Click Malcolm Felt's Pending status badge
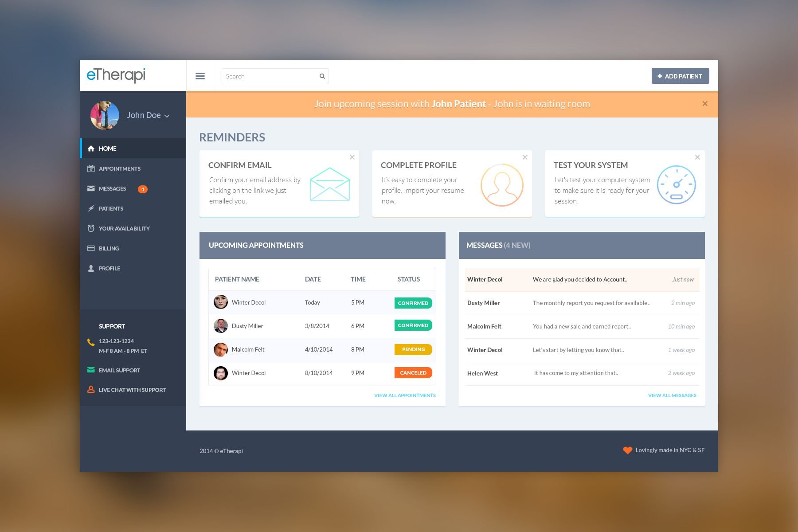This screenshot has width=798, height=532. click(x=413, y=349)
